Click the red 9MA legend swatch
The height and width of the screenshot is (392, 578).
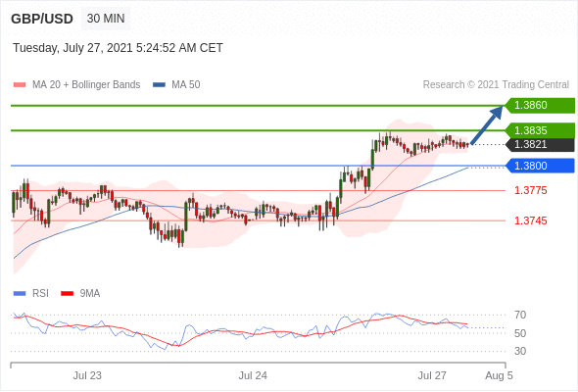click(67, 294)
